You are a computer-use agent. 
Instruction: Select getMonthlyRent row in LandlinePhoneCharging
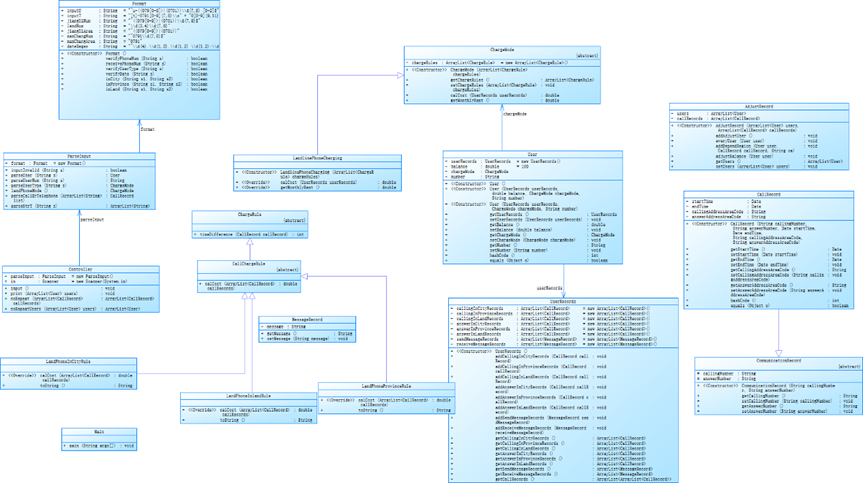coord(318,187)
